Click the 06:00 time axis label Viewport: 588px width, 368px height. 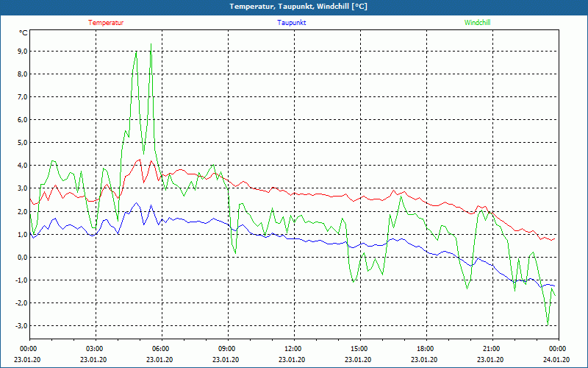click(162, 348)
